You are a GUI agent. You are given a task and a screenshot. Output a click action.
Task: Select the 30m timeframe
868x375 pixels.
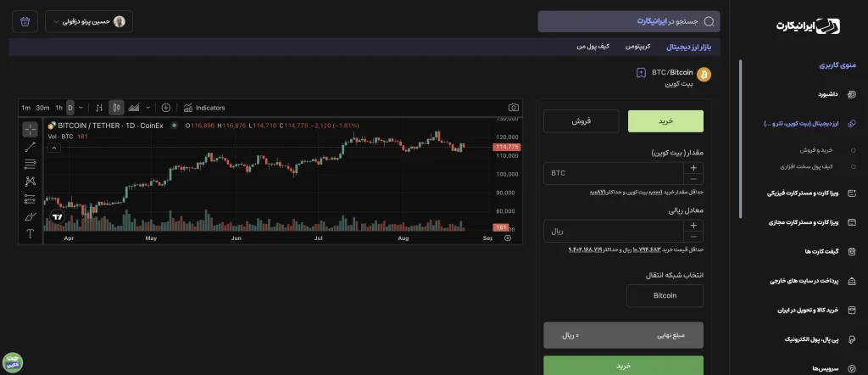coord(42,108)
